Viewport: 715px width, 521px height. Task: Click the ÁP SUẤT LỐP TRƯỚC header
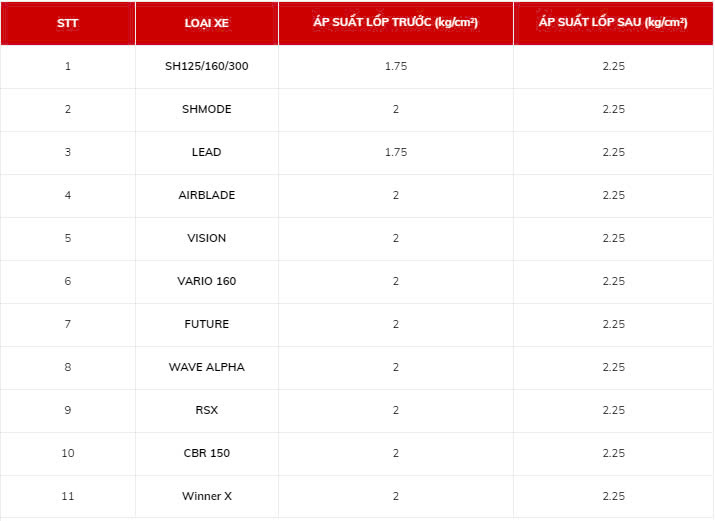(x=395, y=23)
